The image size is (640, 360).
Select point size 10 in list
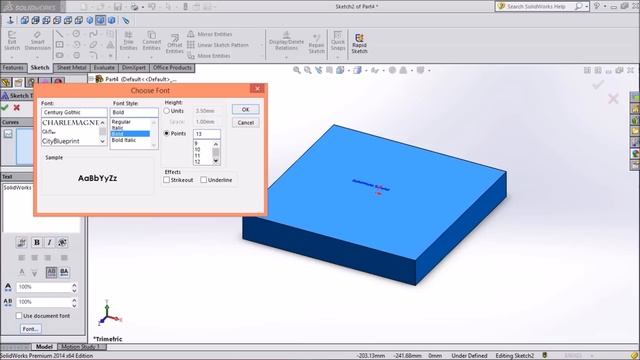(x=198, y=149)
